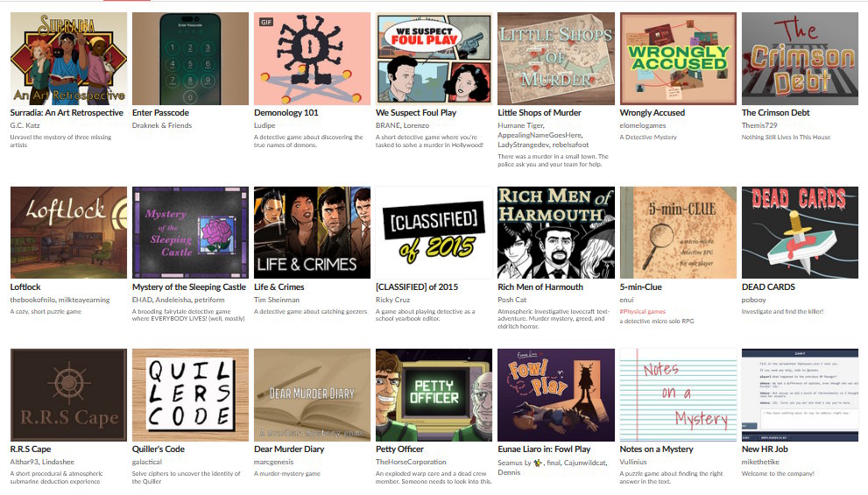Viewport: 868px width, 495px height.
Task: Click the Notes on a Mystery thumbnail
Action: pyautogui.click(x=678, y=395)
